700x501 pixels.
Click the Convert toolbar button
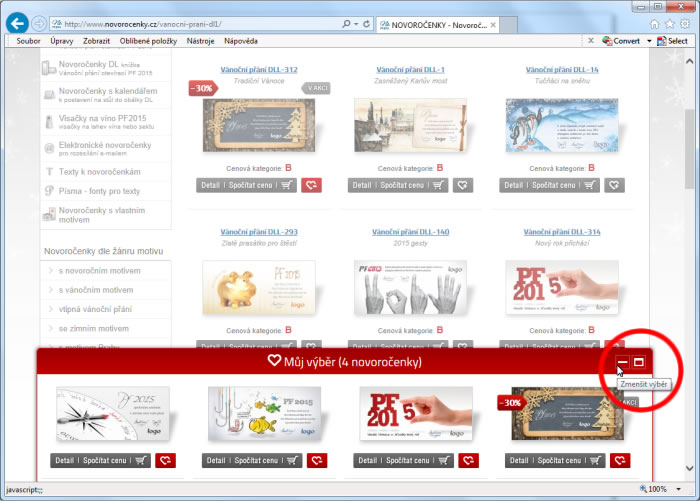(621, 41)
